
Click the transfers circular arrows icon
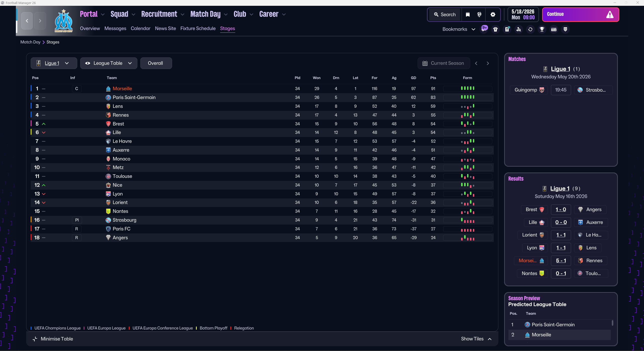530,29
